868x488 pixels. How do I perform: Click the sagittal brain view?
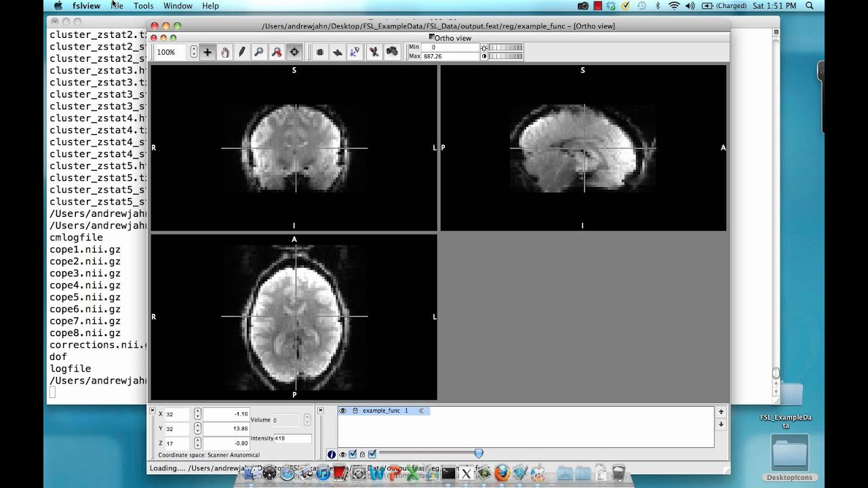coord(583,148)
